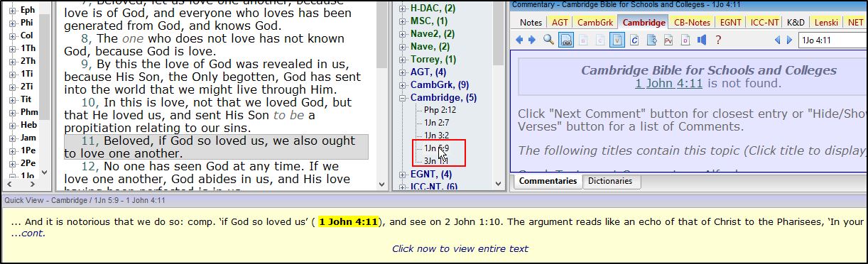Click the blue C document icon
The image size is (868, 264).
[x=634, y=40]
